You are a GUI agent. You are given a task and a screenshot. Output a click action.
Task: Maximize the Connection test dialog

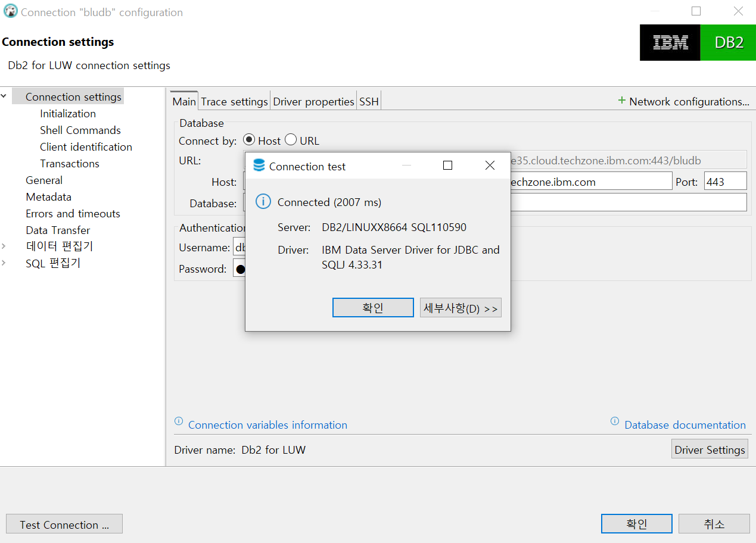point(447,166)
